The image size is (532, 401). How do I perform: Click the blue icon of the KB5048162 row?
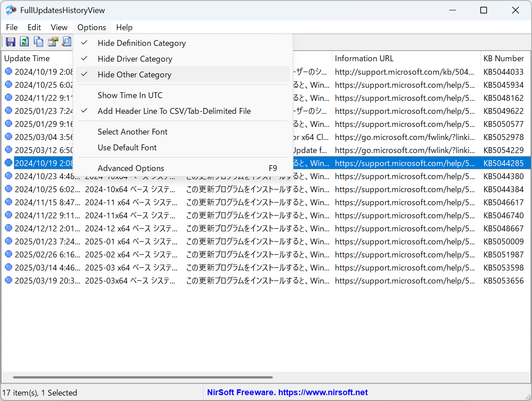coord(9,98)
